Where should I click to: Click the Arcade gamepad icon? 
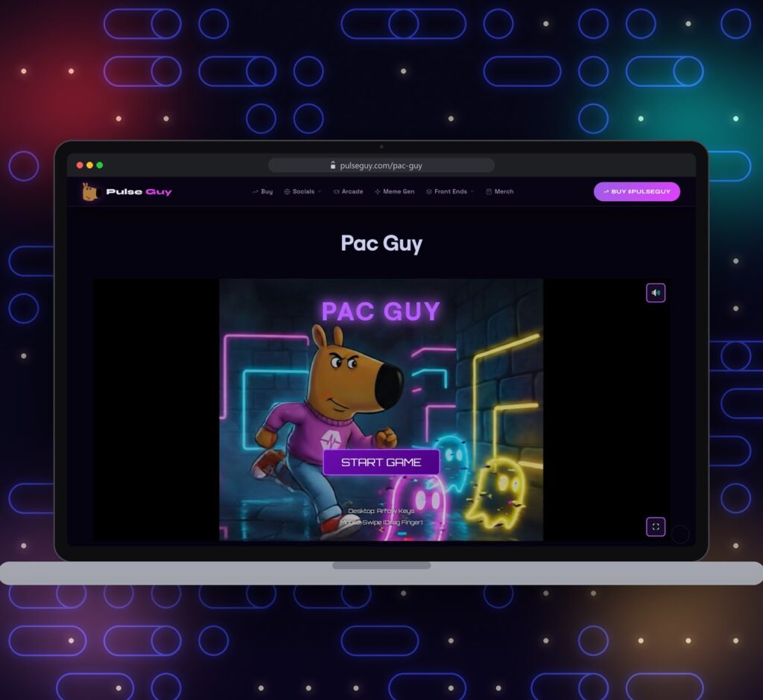coord(336,191)
